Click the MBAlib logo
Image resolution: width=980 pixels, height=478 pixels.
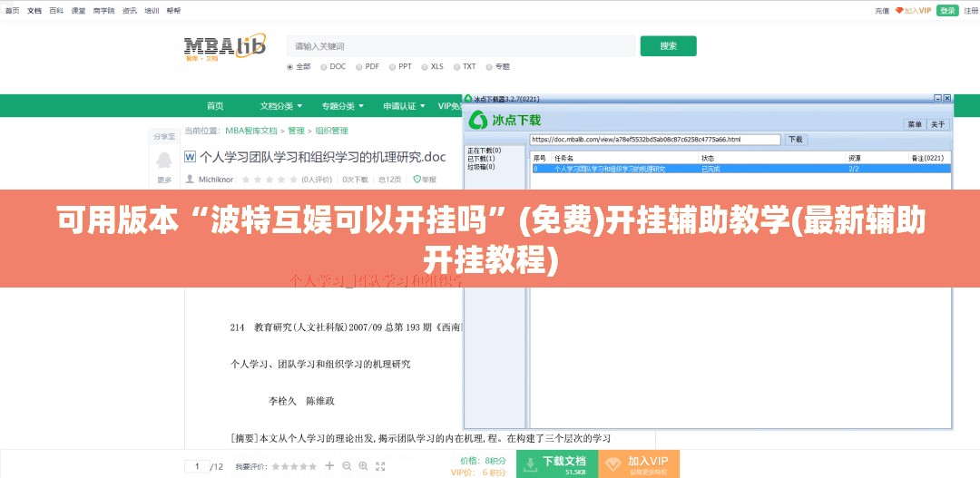pos(224,47)
